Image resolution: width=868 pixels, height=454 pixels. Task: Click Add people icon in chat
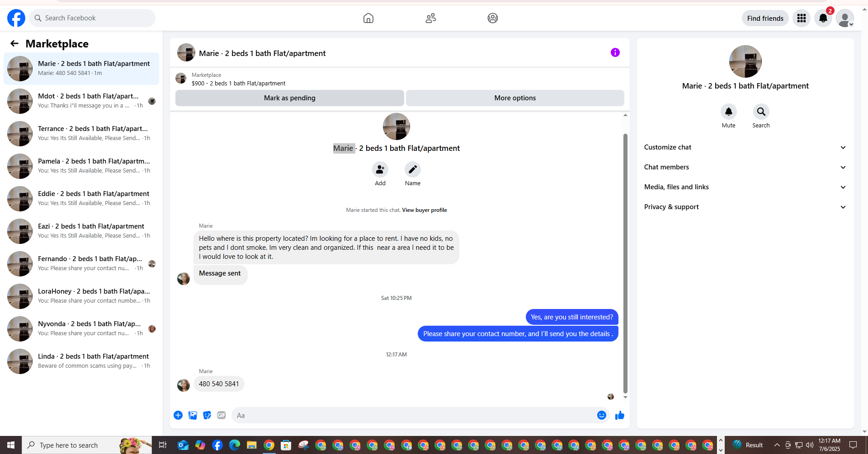pyautogui.click(x=380, y=169)
